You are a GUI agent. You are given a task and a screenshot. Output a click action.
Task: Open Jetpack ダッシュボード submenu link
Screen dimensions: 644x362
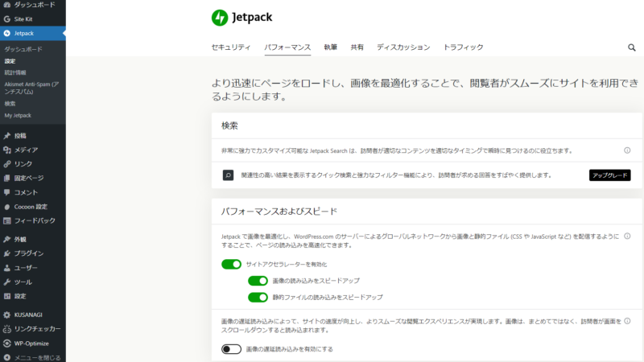coord(23,49)
